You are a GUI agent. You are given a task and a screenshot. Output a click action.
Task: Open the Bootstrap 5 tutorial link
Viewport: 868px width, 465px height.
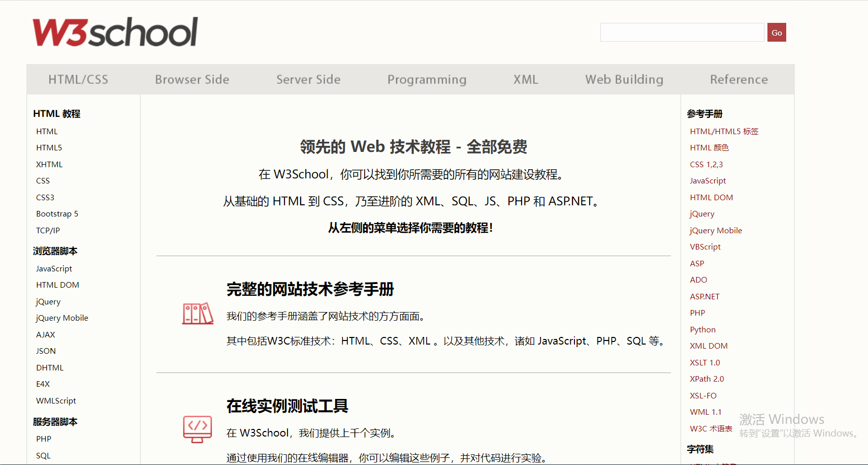pyautogui.click(x=57, y=214)
